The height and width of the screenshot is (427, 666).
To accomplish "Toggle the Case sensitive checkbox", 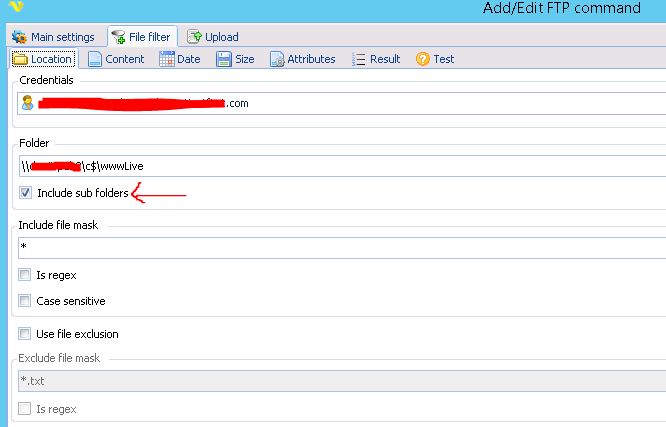I will pos(25,300).
